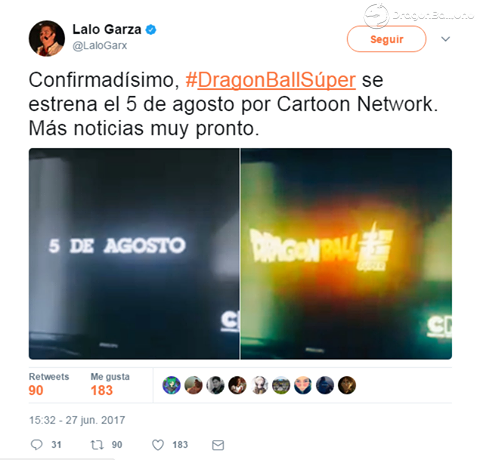
Task: Click the first liker avatar
Action: click(171, 385)
